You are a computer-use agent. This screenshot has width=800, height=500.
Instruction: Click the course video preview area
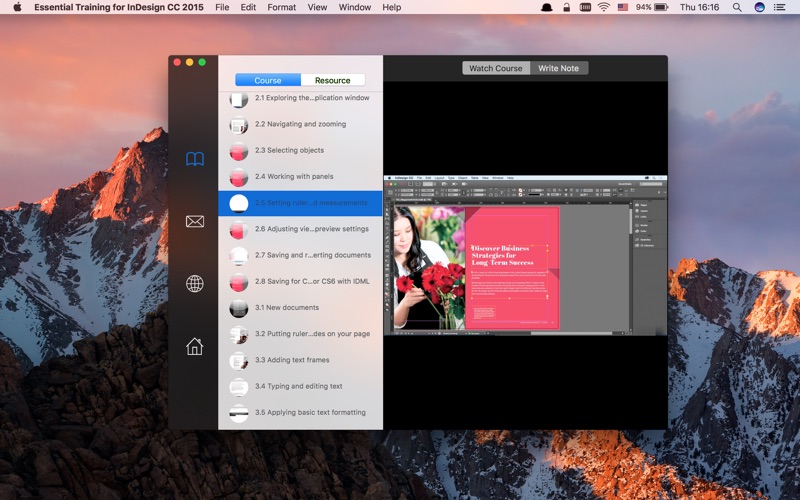(526, 255)
